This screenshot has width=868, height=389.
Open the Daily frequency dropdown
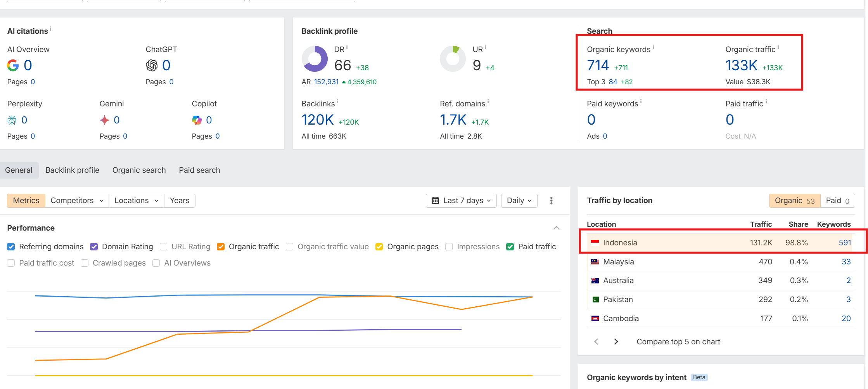[x=519, y=200]
